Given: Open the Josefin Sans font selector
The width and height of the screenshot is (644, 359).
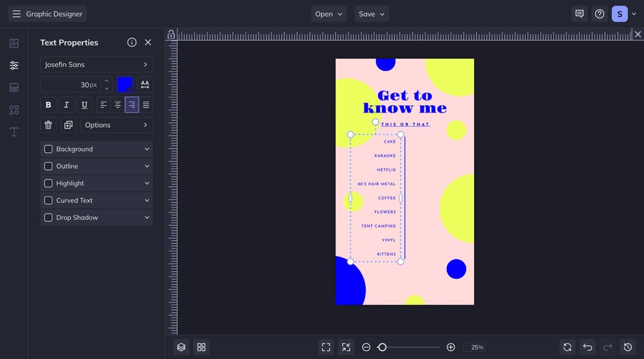Looking at the screenshot, I should point(96,65).
